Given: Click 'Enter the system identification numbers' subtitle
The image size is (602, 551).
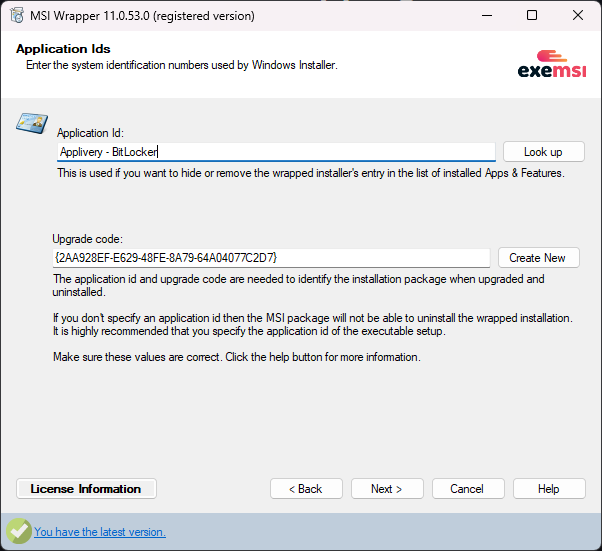Looking at the screenshot, I should point(182,65).
